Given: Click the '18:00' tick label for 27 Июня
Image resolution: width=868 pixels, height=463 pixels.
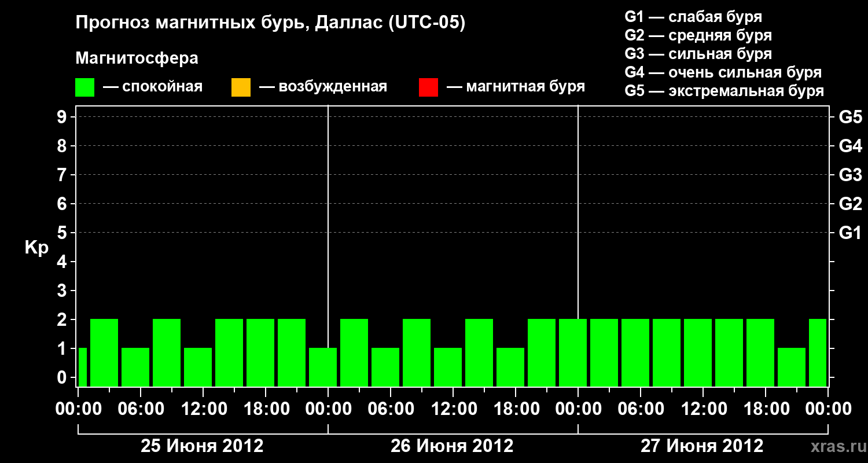Looking at the screenshot, I should tap(766, 409).
